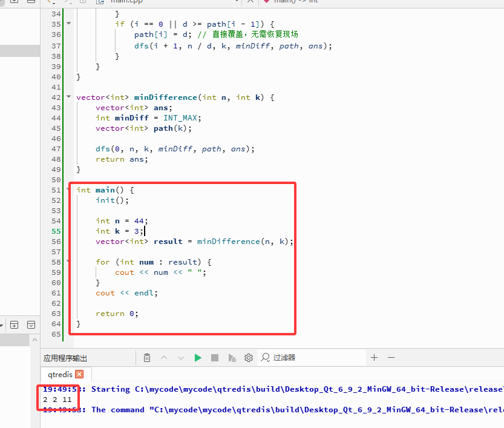
Task: Click the 过滤器 filter input field
Action: click(312, 358)
